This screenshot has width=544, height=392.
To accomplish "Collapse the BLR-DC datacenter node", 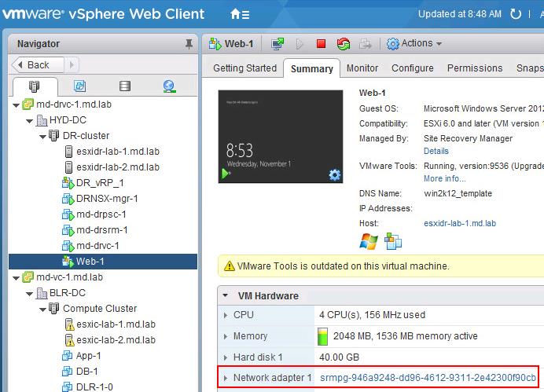I will [30, 294].
